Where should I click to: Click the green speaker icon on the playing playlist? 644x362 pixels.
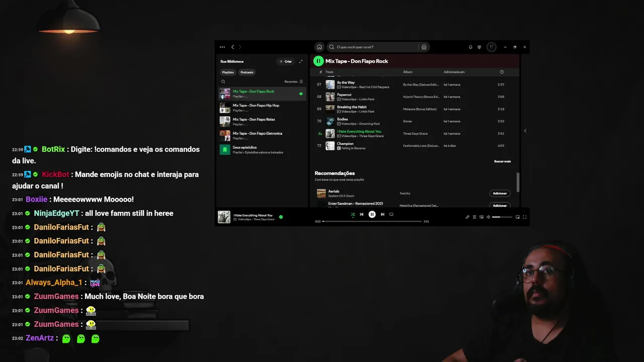[301, 94]
